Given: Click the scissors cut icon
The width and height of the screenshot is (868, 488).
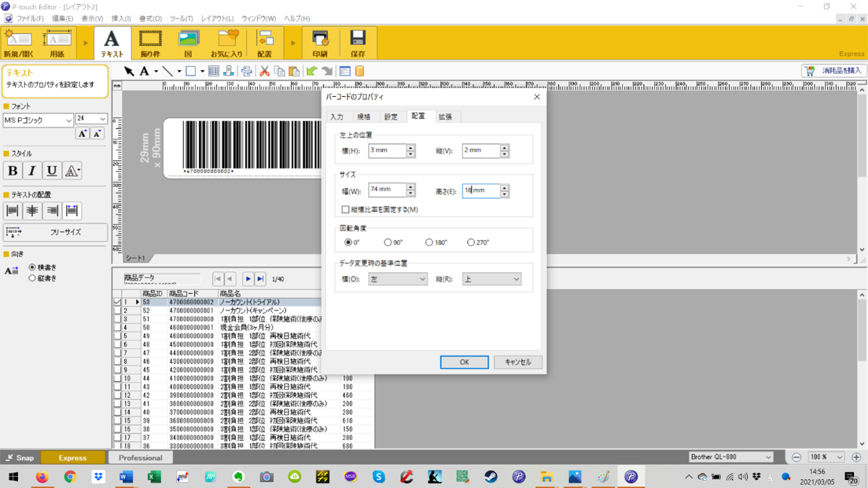Looking at the screenshot, I should click(265, 71).
